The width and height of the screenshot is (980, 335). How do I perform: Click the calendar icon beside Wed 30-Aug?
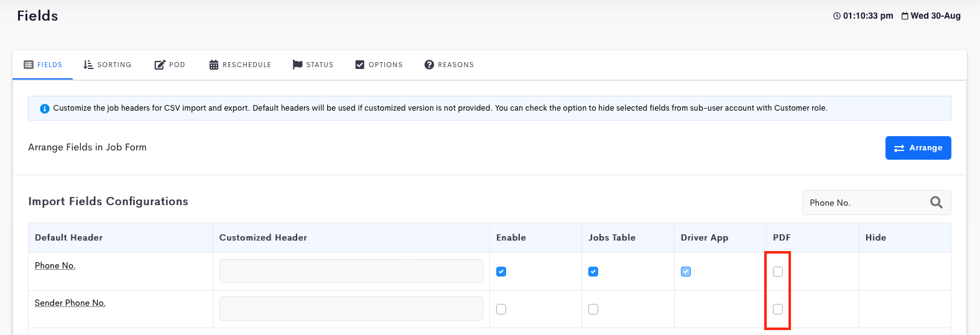(x=905, y=16)
